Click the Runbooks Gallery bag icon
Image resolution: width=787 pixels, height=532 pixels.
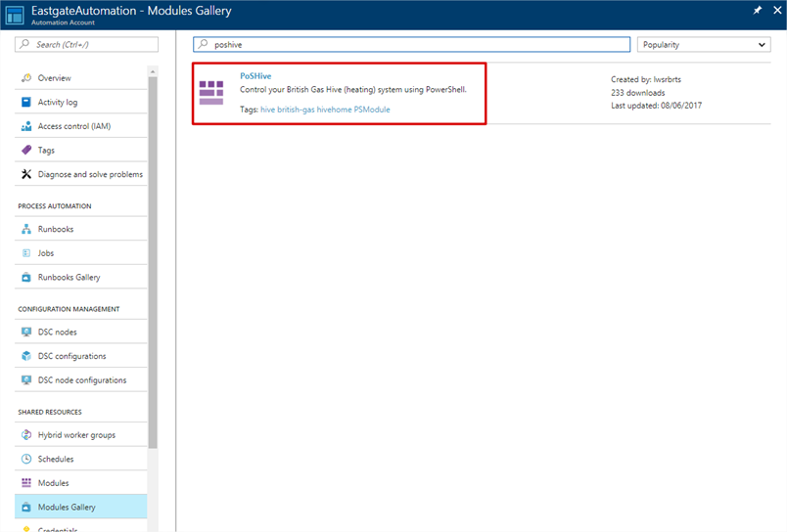point(26,277)
